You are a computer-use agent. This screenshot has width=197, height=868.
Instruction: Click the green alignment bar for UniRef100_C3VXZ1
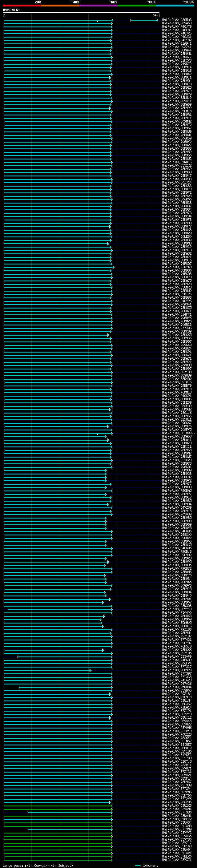pyautogui.click(x=58, y=860)
